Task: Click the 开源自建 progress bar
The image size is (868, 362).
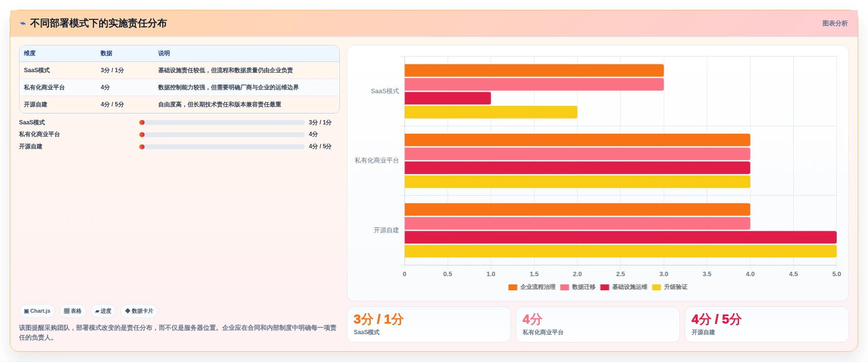Action: point(222,146)
